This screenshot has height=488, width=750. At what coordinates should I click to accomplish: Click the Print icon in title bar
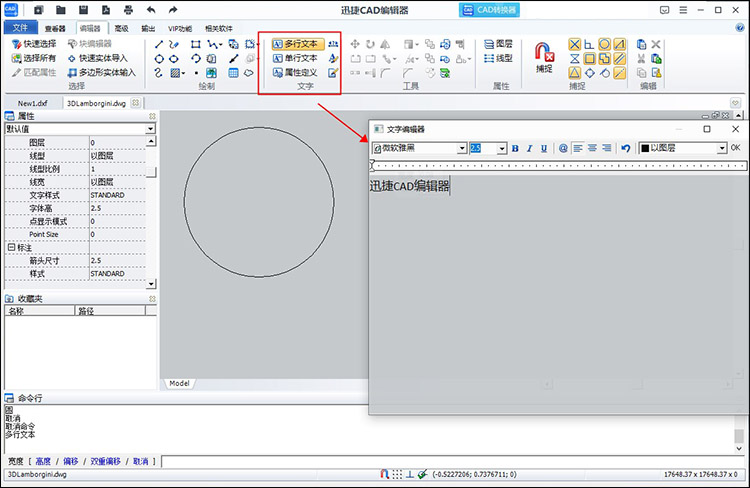[x=128, y=10]
